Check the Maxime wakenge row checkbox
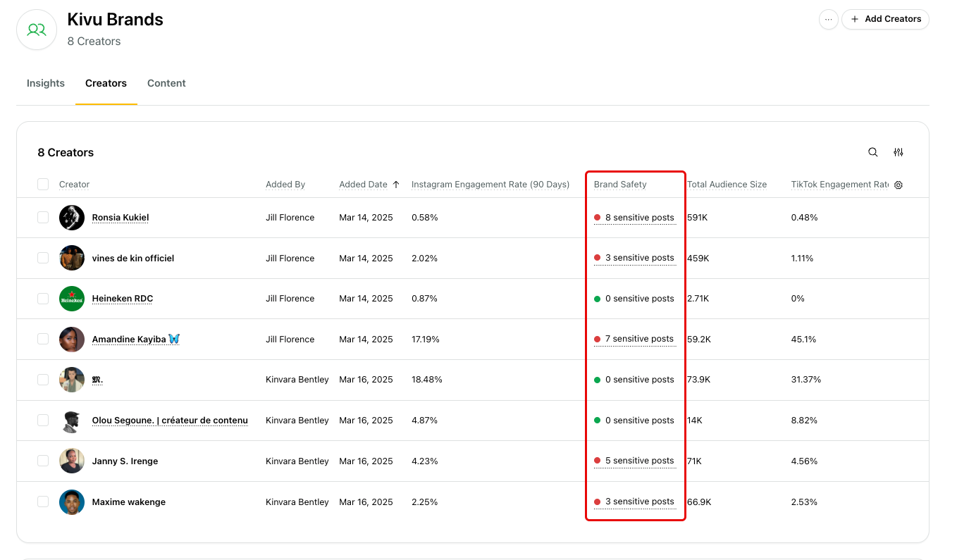The image size is (957, 560). tap(43, 502)
